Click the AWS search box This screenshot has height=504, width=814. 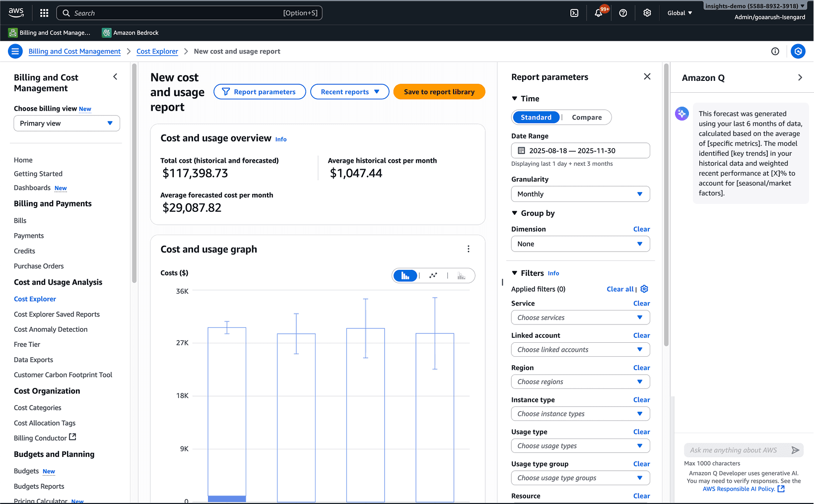(189, 13)
